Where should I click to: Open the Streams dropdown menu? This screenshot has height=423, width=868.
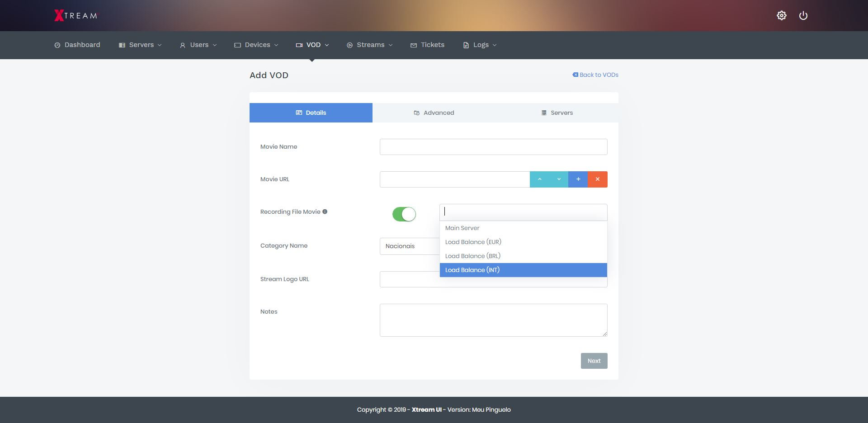point(370,45)
